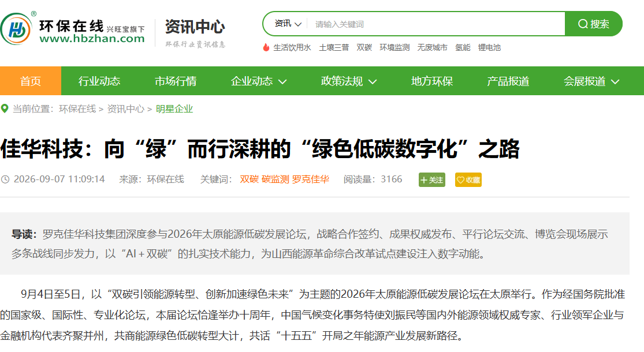Favorite article with the heart 收藏 button
The height and width of the screenshot is (352, 644).
[x=468, y=179]
